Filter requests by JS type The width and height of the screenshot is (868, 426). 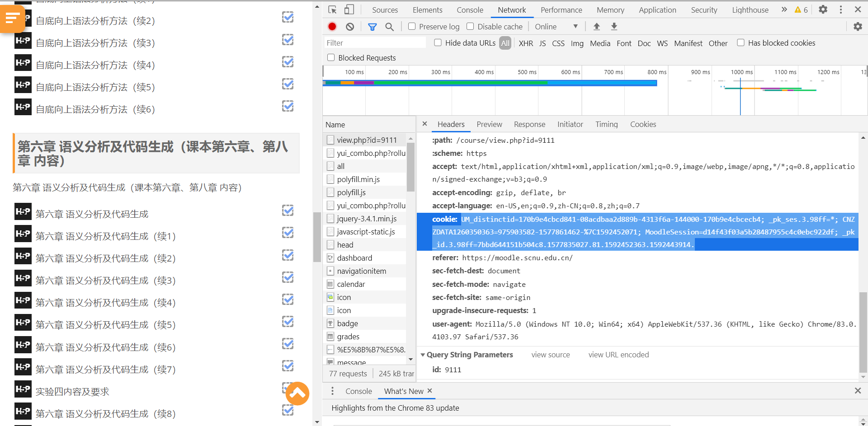click(x=542, y=43)
